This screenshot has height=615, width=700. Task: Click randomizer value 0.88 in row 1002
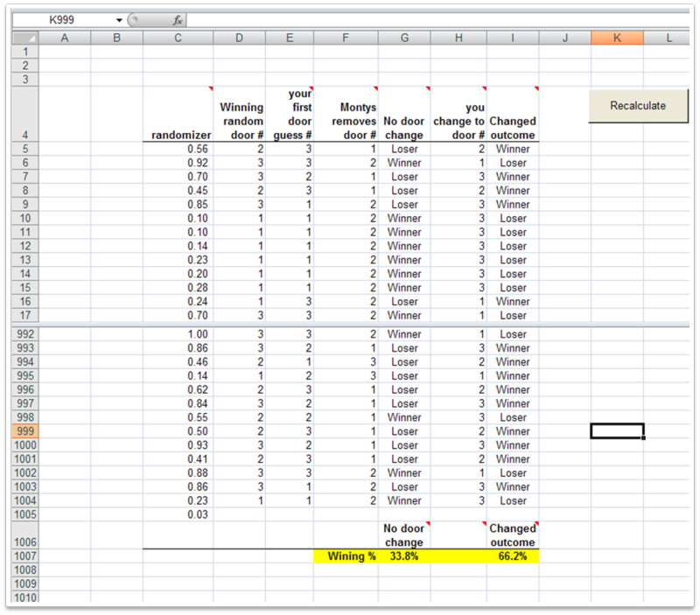[178, 473]
